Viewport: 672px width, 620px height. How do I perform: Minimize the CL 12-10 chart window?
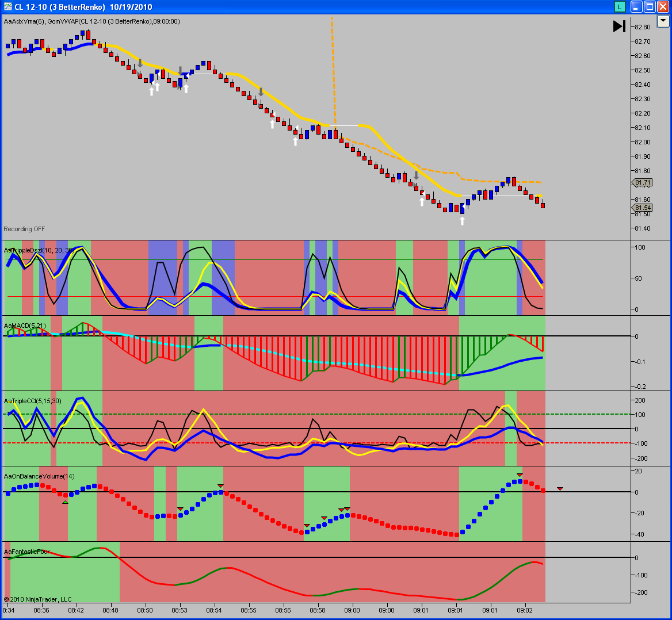tap(636, 7)
